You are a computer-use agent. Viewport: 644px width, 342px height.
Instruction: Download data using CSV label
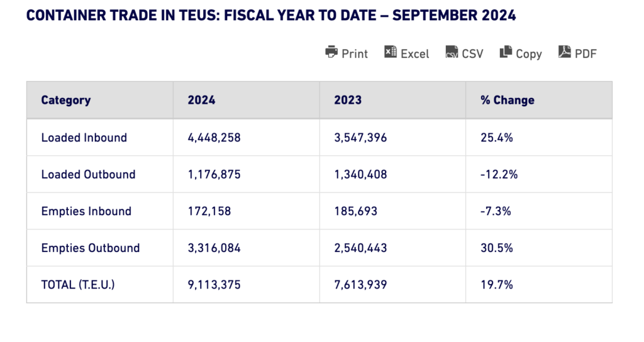pos(472,54)
